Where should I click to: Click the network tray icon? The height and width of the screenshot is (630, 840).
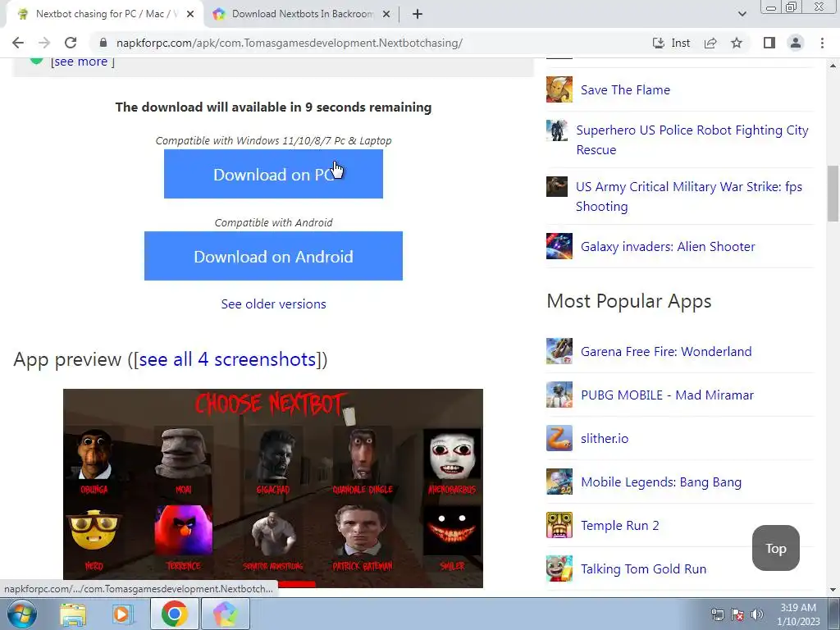717,615
